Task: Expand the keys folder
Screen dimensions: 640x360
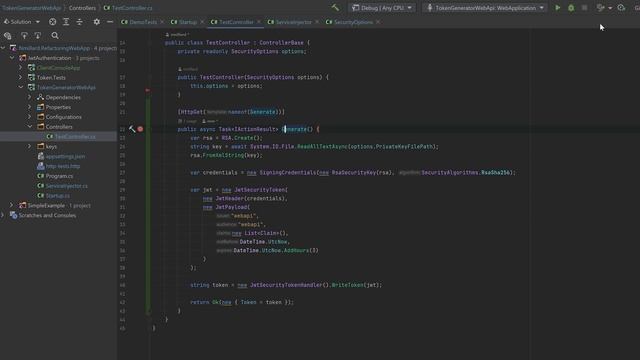Action: [30, 146]
